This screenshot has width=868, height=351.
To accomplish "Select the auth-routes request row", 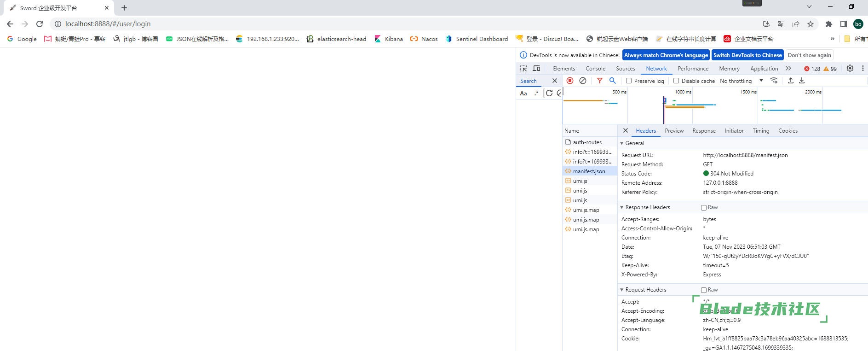I will coord(590,142).
